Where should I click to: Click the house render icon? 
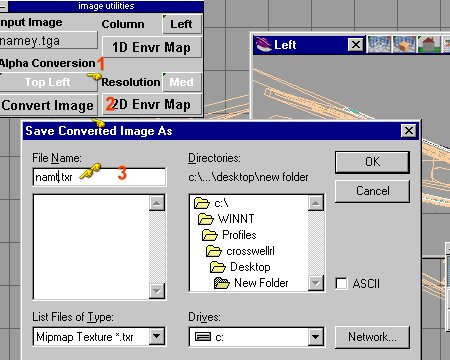(x=429, y=44)
